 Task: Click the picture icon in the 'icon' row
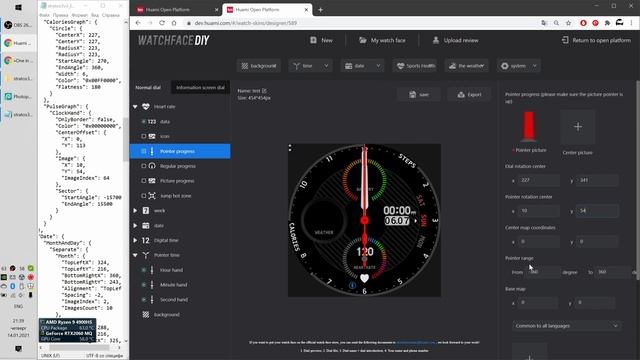click(152, 136)
